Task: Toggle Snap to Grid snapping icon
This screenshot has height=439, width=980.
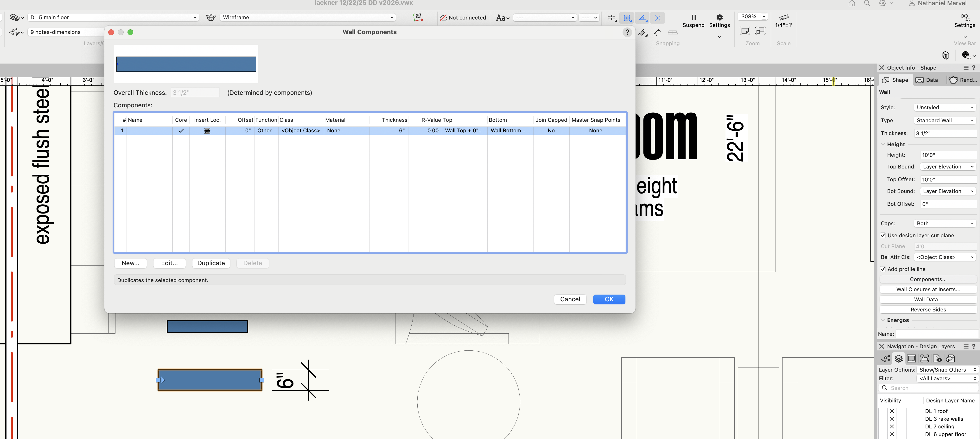Action: (611, 18)
